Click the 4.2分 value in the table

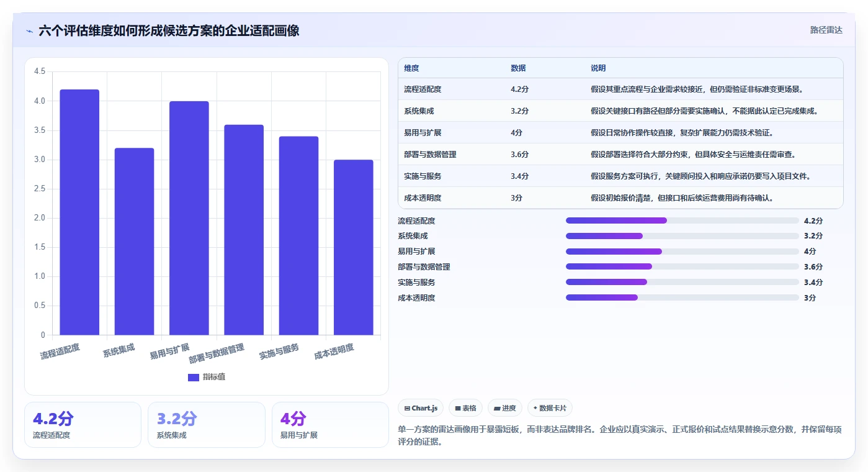pyautogui.click(x=520, y=89)
